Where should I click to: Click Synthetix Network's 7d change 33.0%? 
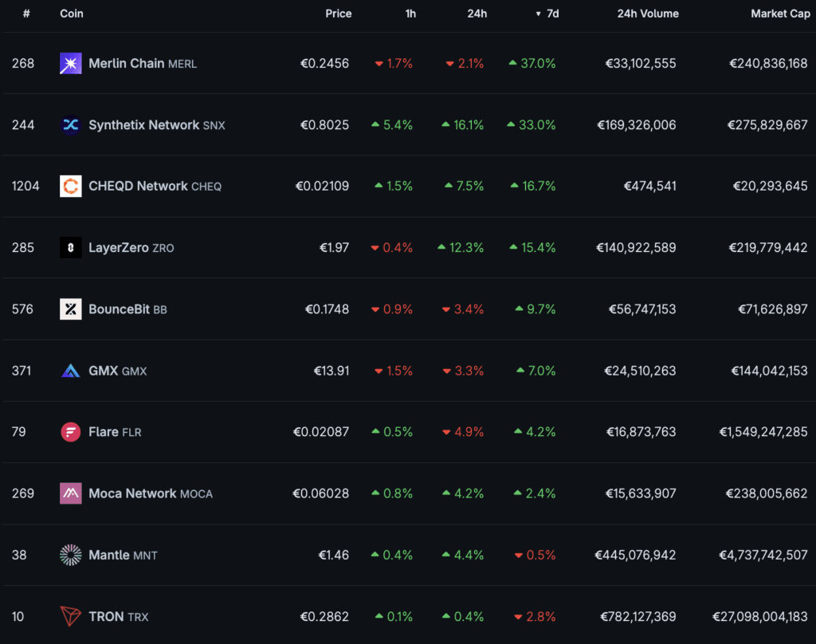[532, 125]
